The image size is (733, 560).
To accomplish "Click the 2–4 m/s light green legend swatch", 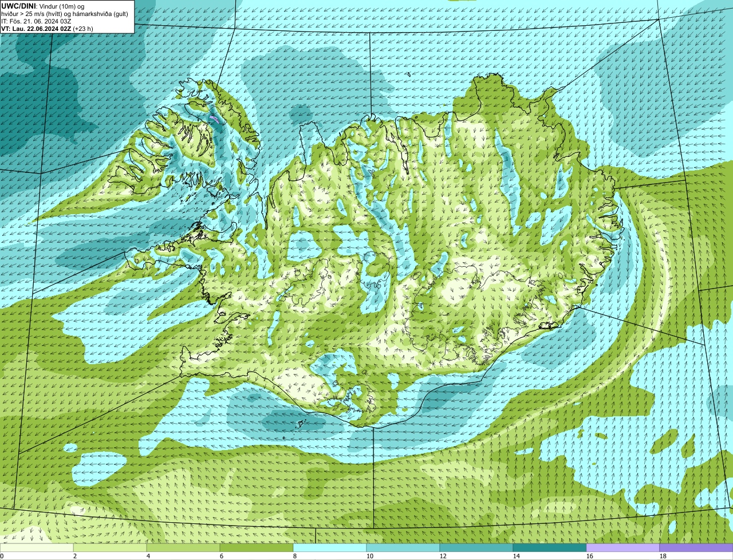I will pyautogui.click(x=110, y=547).
